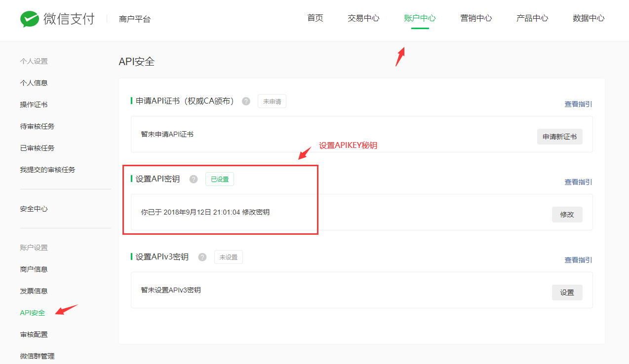Open 审核配置 in the sidebar
Screen dimensions: 629x364
pos(34,334)
